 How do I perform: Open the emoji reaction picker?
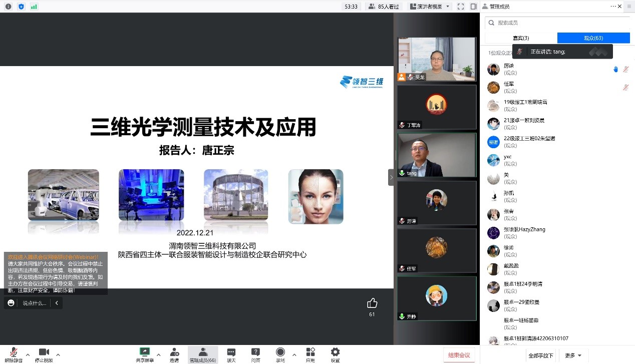[x=11, y=303]
